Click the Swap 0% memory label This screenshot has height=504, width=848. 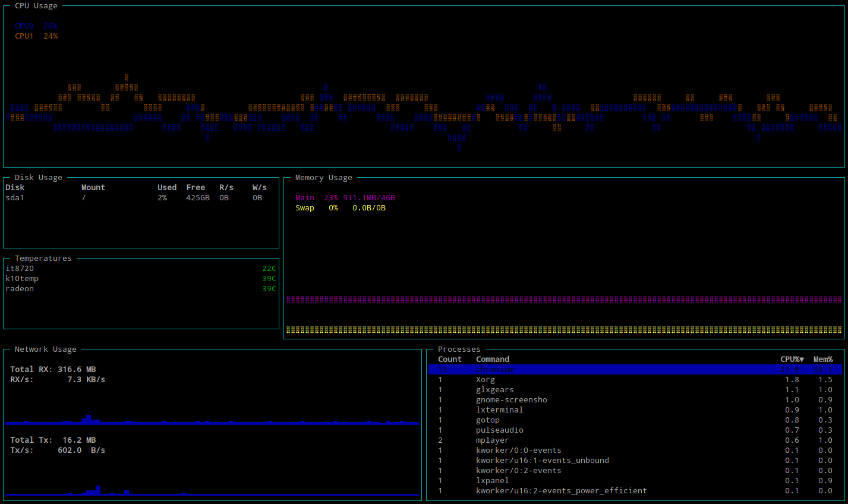[317, 208]
